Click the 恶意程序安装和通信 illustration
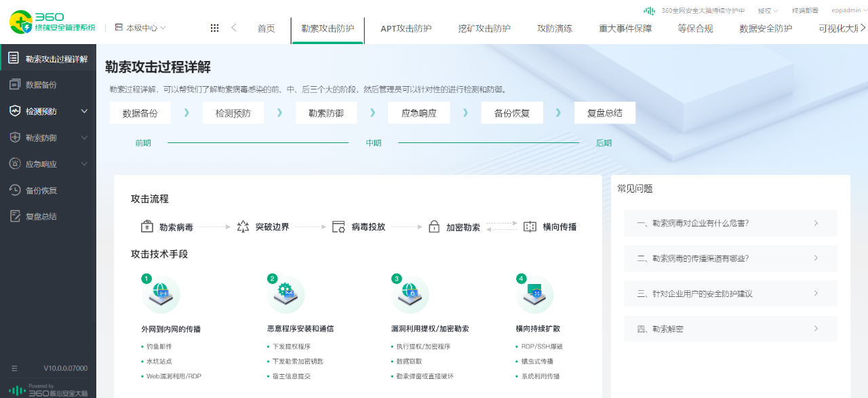 click(x=285, y=295)
